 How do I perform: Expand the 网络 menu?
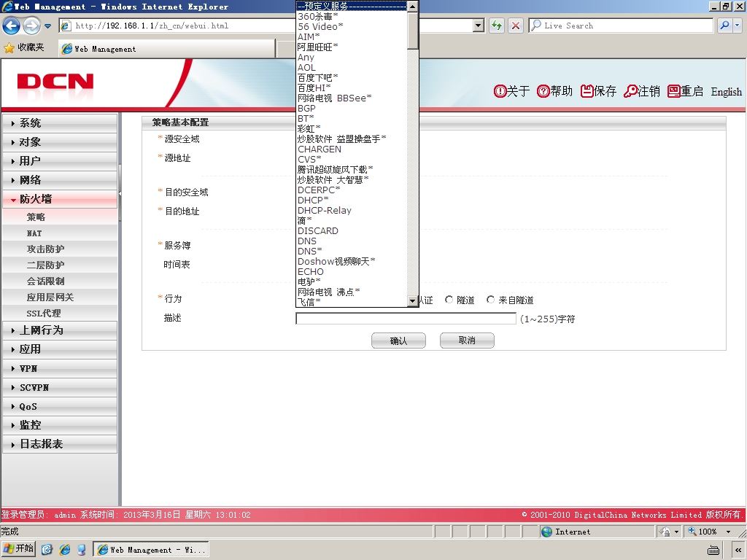pyautogui.click(x=60, y=180)
